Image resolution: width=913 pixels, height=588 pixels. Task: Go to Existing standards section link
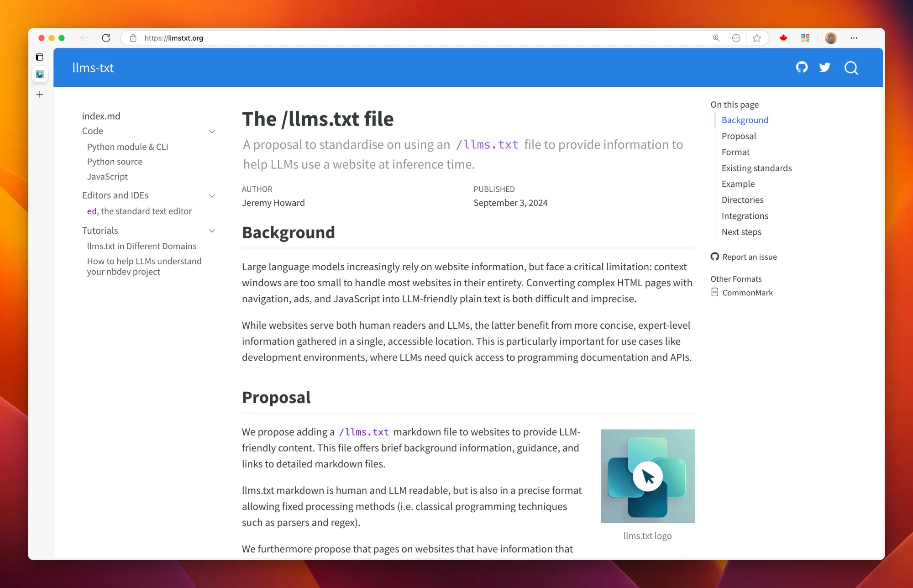756,168
